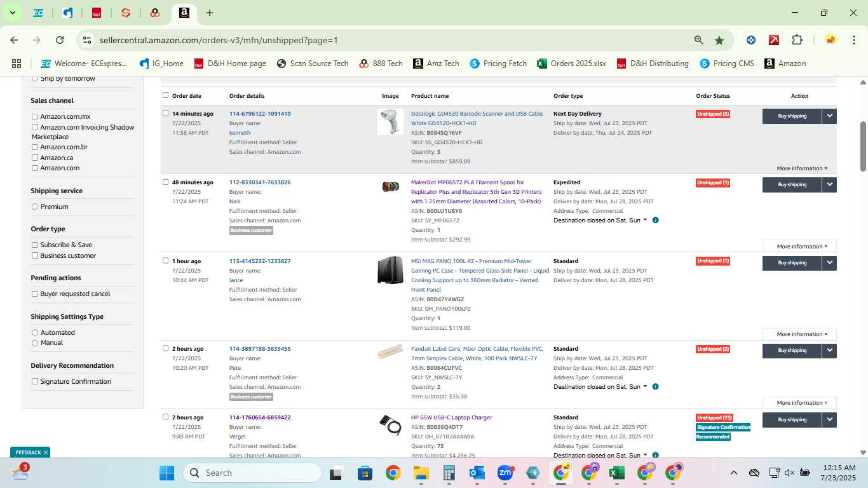Click the barcode scanner product thumbnail
This screenshot has height=488, width=868.
coord(390,121)
